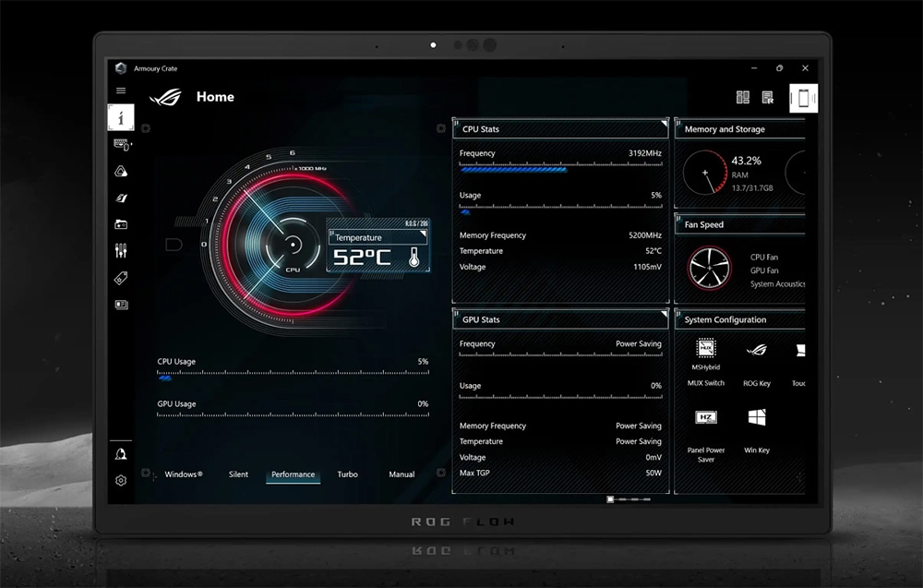Click the thermometer icon beside 52°C

coord(414,258)
